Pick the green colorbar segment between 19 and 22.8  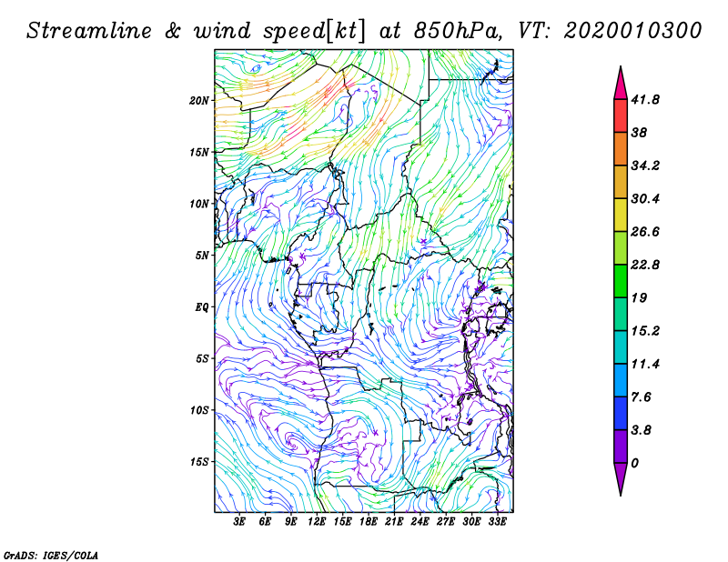621,281
